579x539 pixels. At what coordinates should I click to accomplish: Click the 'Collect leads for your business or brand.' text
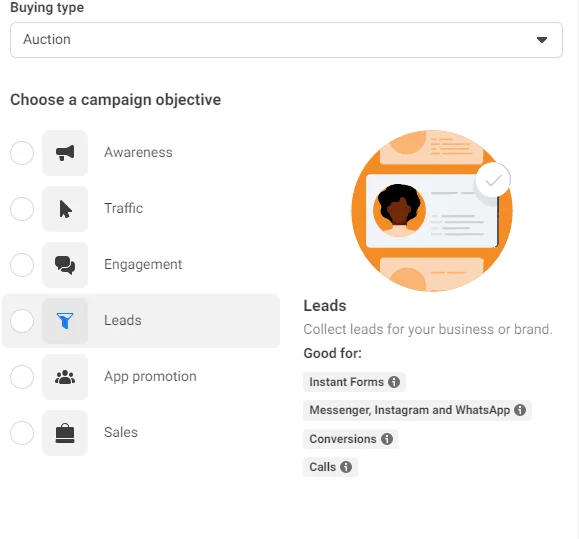point(428,329)
